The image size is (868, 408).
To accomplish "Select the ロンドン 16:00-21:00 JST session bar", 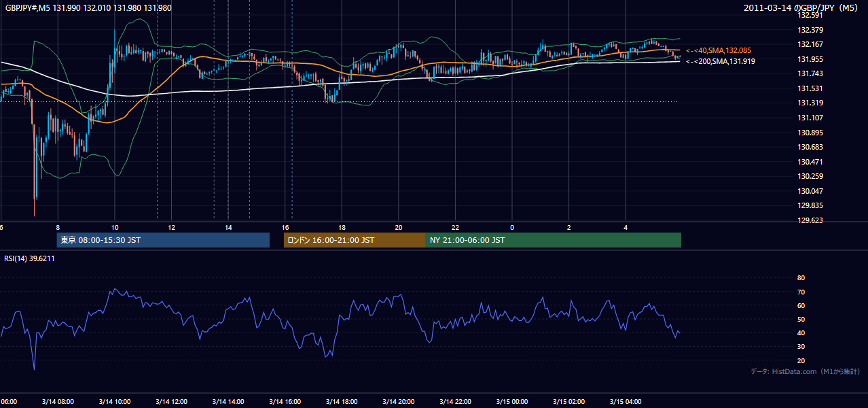I will click(x=355, y=240).
